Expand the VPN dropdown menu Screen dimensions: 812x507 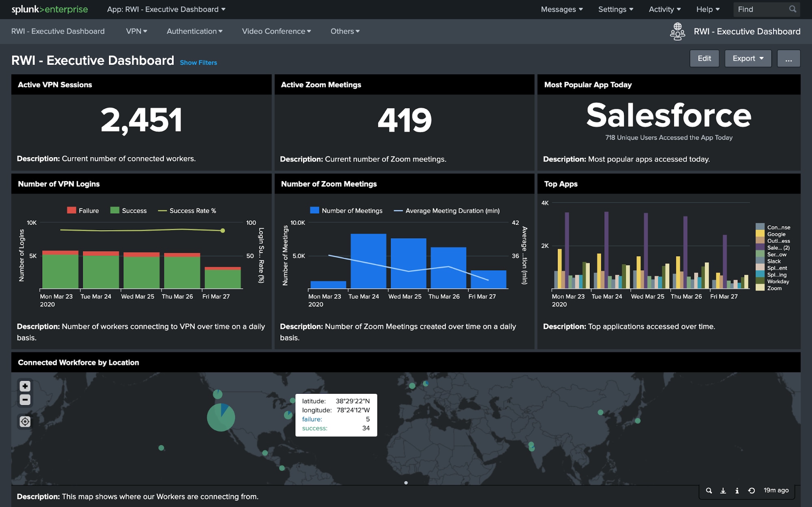136,31
